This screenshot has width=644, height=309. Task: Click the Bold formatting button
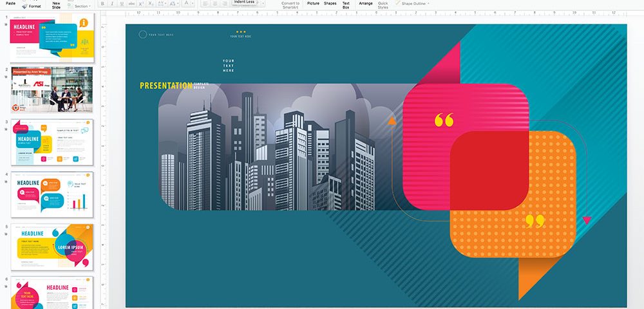(102, 3)
